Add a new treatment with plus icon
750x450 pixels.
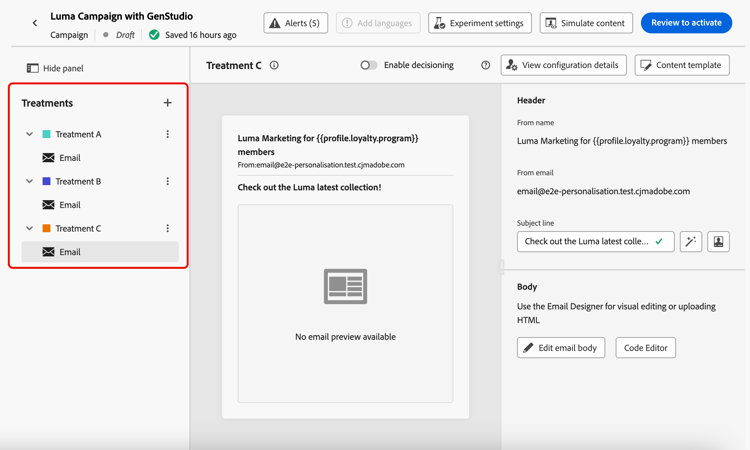coord(167,103)
